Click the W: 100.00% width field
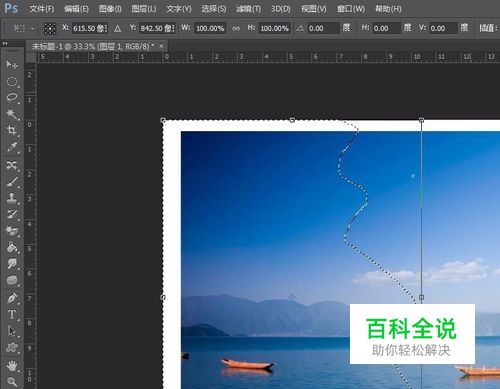The image size is (500, 389). coord(210,29)
